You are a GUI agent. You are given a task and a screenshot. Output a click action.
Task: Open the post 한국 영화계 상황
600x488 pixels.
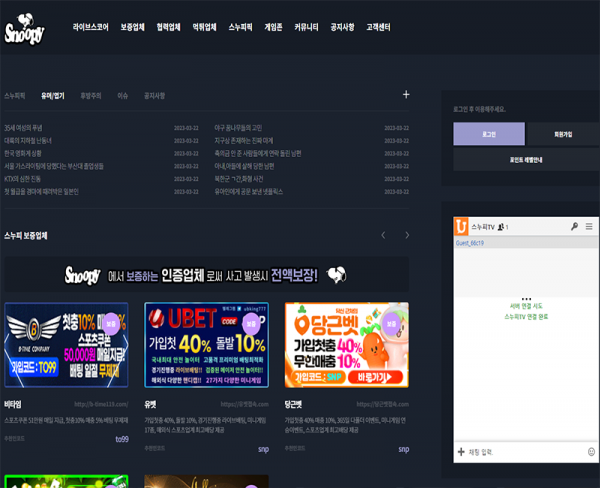(x=23, y=153)
